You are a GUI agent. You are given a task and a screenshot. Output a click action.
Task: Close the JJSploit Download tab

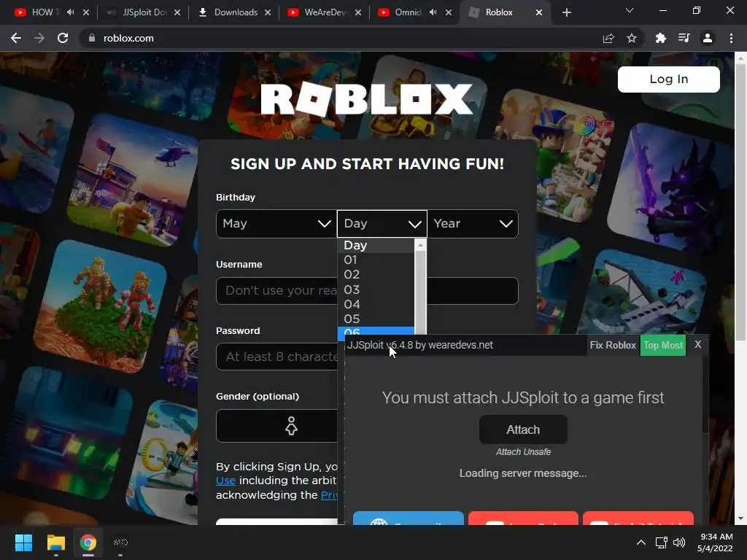177,12
